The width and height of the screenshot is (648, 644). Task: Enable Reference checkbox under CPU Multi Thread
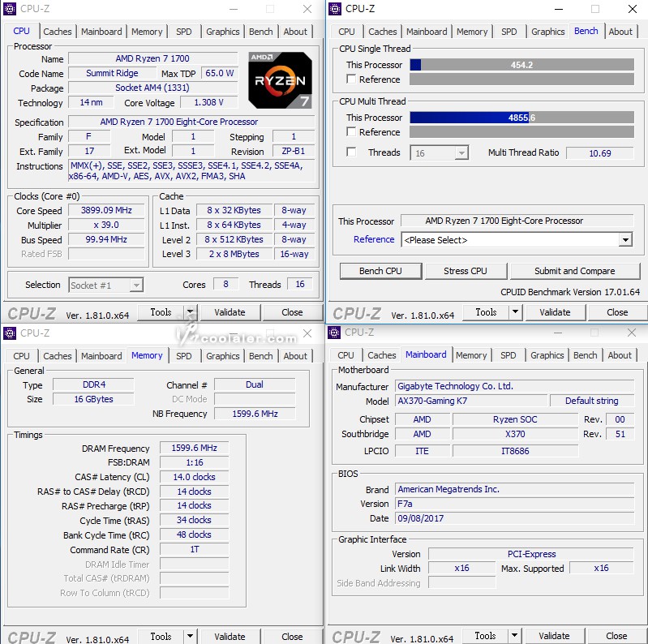pyautogui.click(x=351, y=132)
